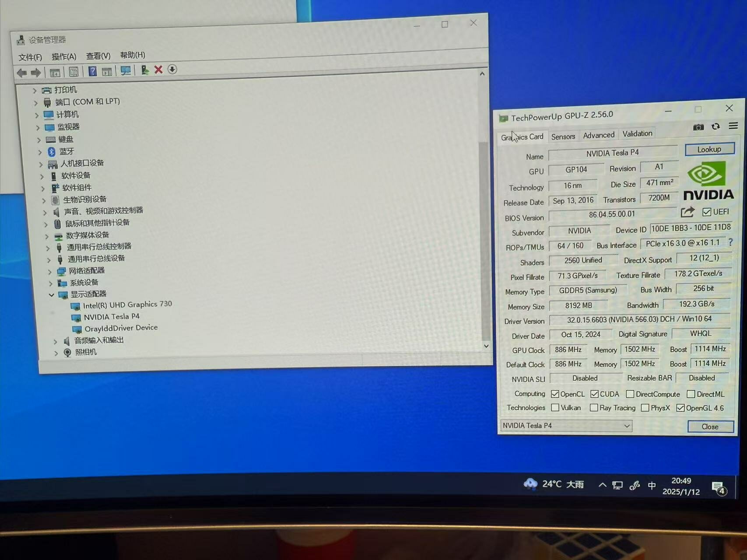Select the 监视器 tree item
Image resolution: width=747 pixels, height=560 pixels.
pyautogui.click(x=68, y=127)
